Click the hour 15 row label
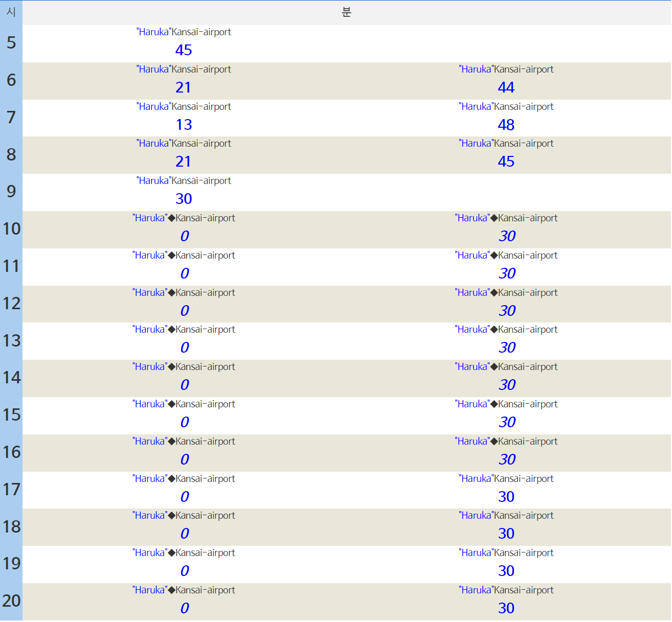The height and width of the screenshot is (622, 672). pyautogui.click(x=11, y=415)
